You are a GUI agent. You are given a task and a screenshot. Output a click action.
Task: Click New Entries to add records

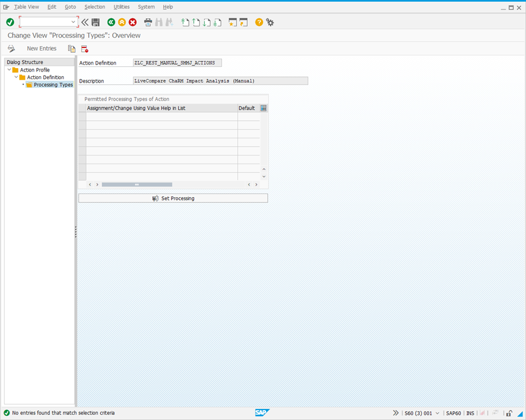[42, 48]
